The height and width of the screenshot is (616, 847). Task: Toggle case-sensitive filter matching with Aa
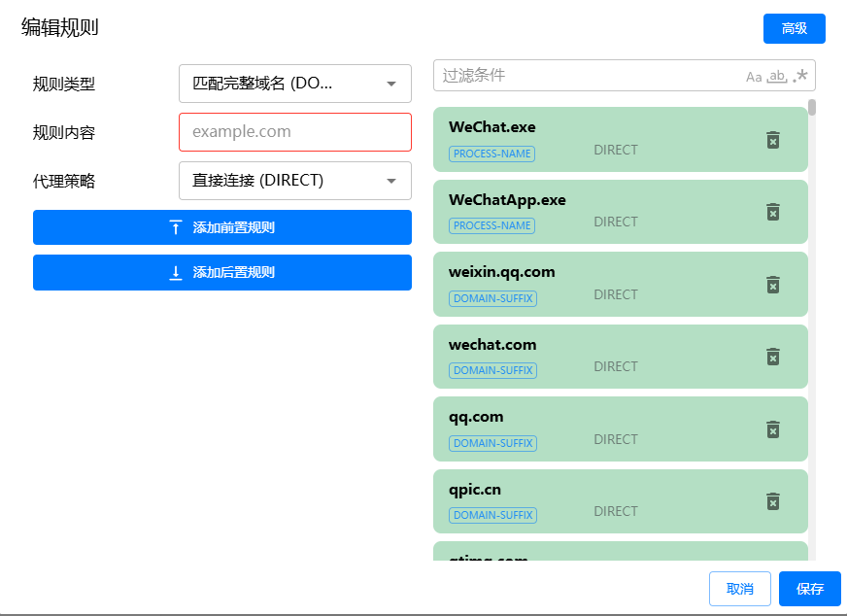tap(755, 76)
